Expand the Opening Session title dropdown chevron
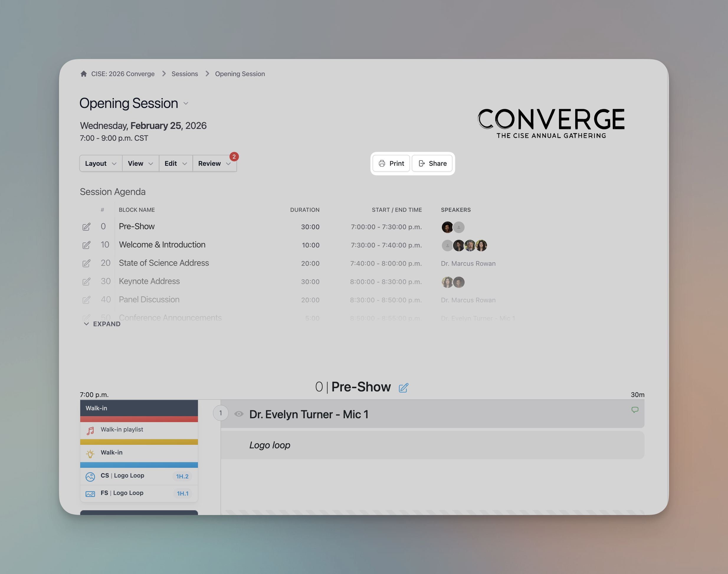This screenshot has height=574, width=728. [x=186, y=104]
